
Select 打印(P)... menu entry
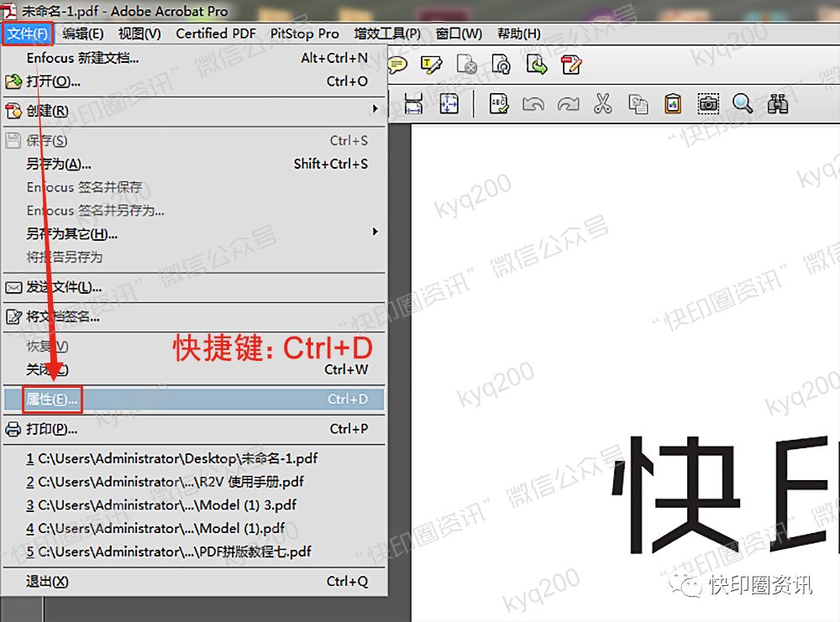coord(195,429)
